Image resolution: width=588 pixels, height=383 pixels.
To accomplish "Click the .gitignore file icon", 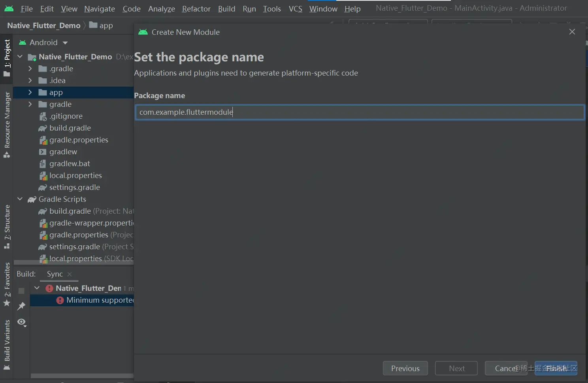I will pos(43,116).
